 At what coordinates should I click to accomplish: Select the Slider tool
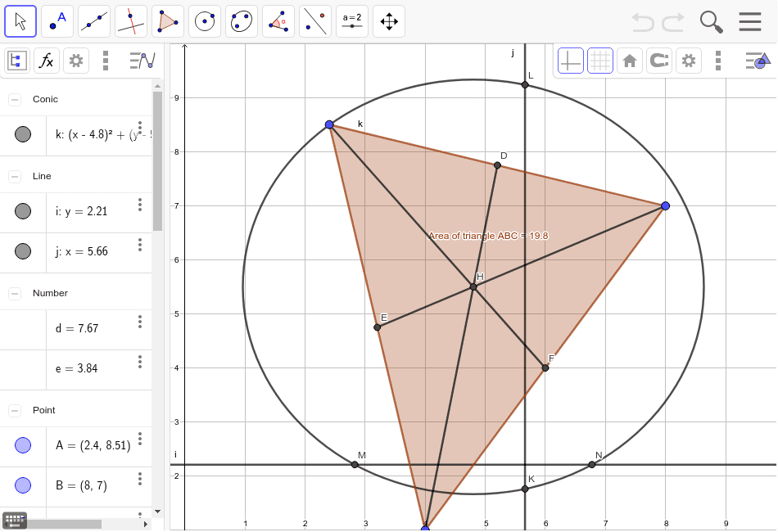[351, 21]
